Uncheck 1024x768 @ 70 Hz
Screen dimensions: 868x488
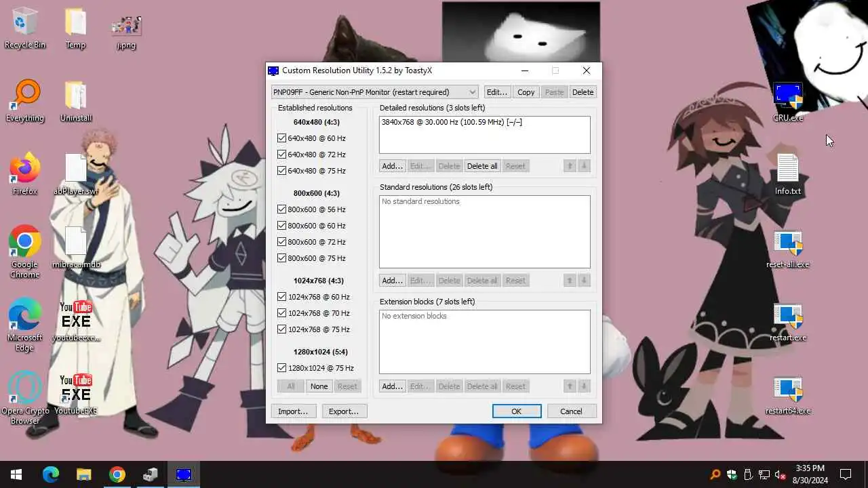[281, 313]
